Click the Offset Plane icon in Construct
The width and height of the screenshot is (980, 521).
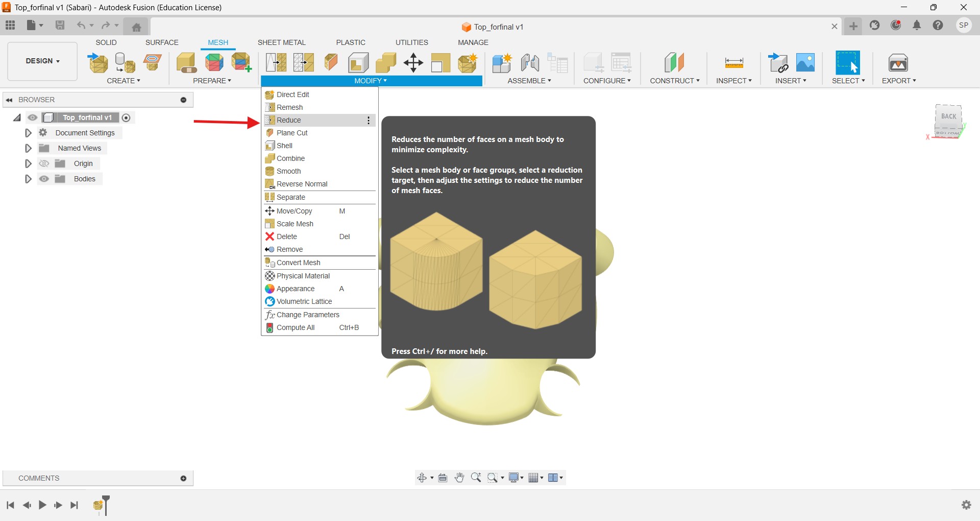point(674,63)
